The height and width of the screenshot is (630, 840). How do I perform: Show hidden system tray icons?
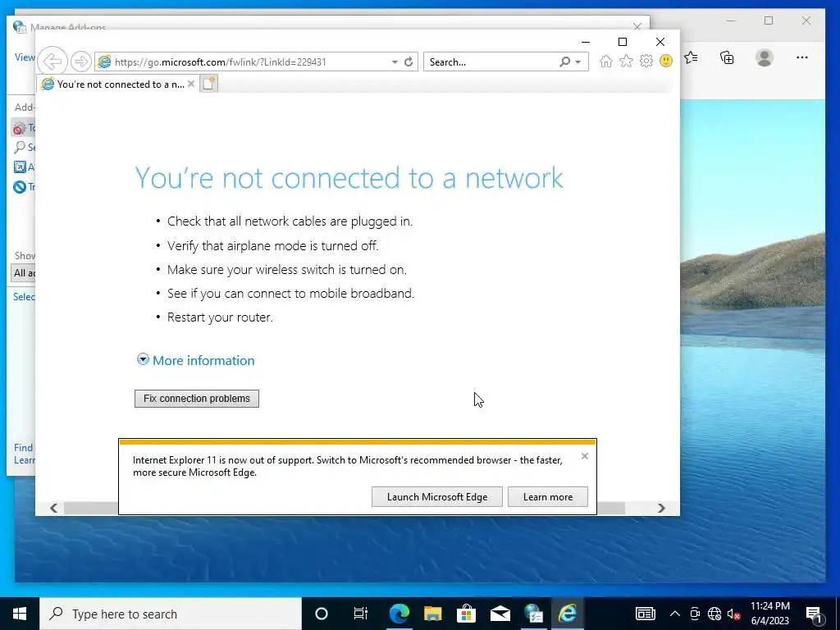[x=675, y=614]
